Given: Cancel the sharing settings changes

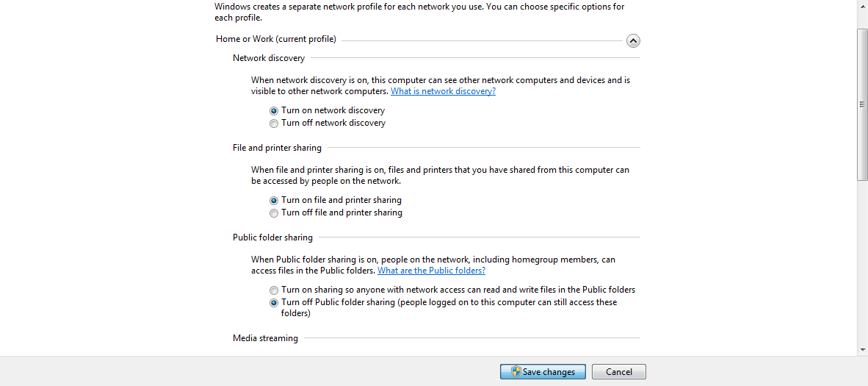Looking at the screenshot, I should (x=618, y=372).
